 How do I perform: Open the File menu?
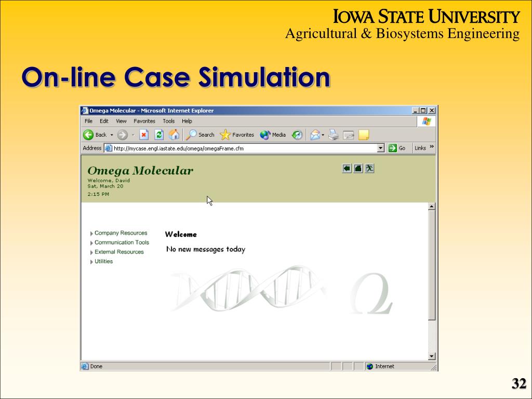click(x=88, y=121)
